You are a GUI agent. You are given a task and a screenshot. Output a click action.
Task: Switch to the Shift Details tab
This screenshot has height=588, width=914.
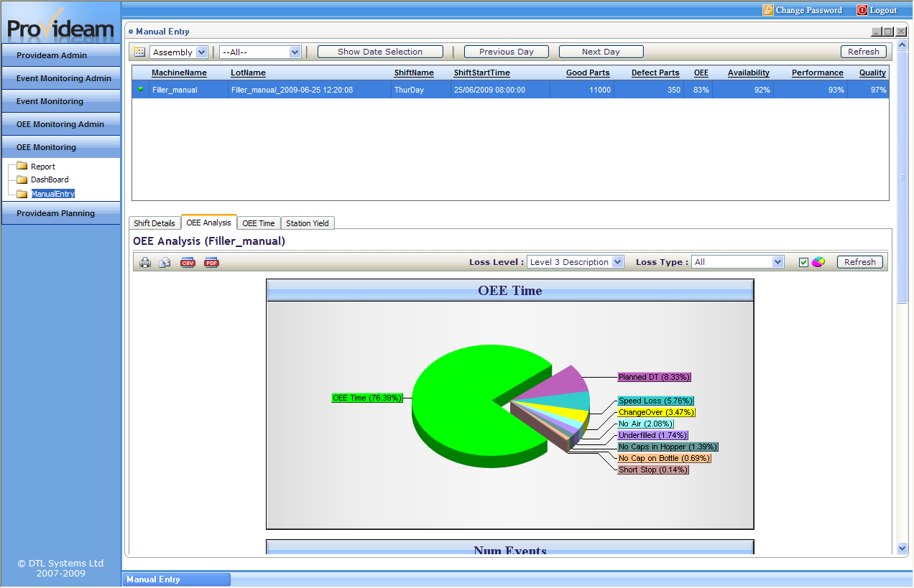[154, 223]
